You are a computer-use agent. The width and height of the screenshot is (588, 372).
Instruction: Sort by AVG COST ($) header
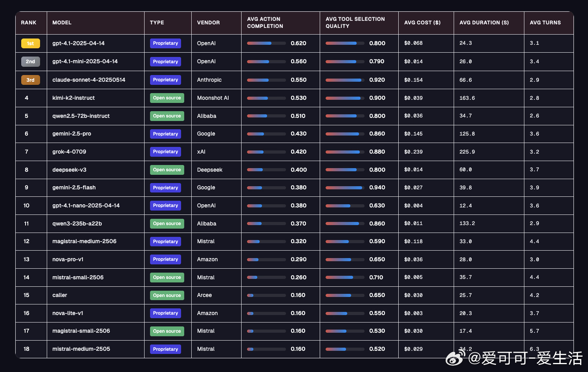tap(422, 23)
